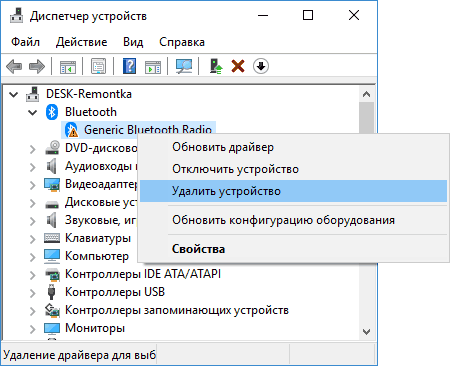Viewport: 450px width, 366px height.
Task: Select Контроллеры USB label
Action: click(115, 292)
